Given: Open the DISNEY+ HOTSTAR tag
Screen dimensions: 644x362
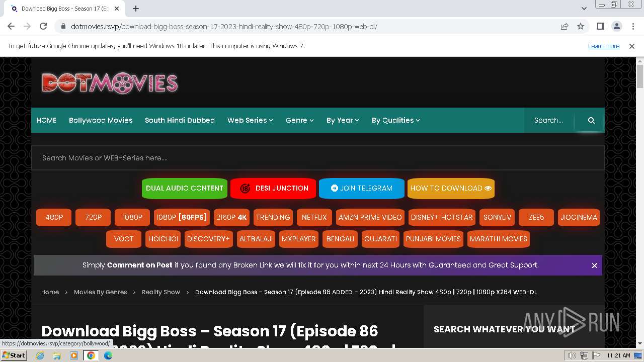Looking at the screenshot, I should click(442, 217).
